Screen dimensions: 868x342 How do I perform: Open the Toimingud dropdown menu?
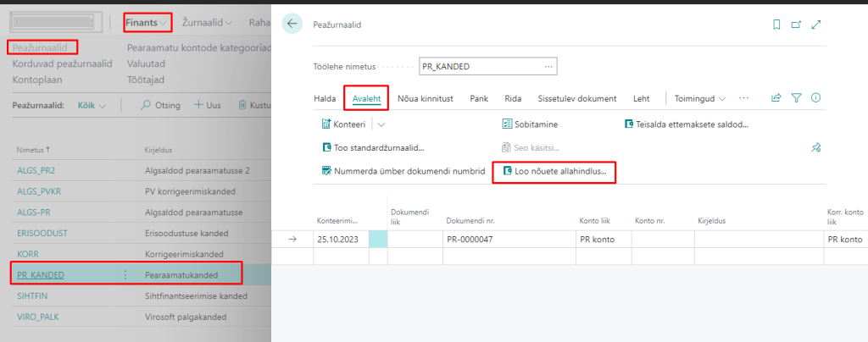(700, 98)
